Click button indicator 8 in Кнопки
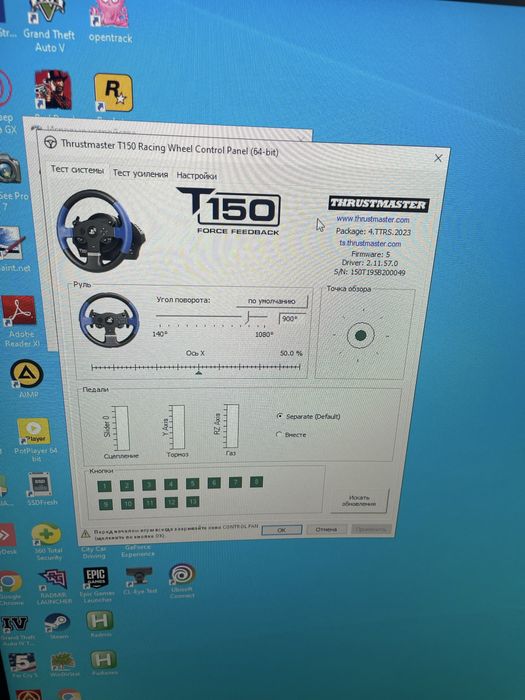The image size is (525, 700). point(256,481)
